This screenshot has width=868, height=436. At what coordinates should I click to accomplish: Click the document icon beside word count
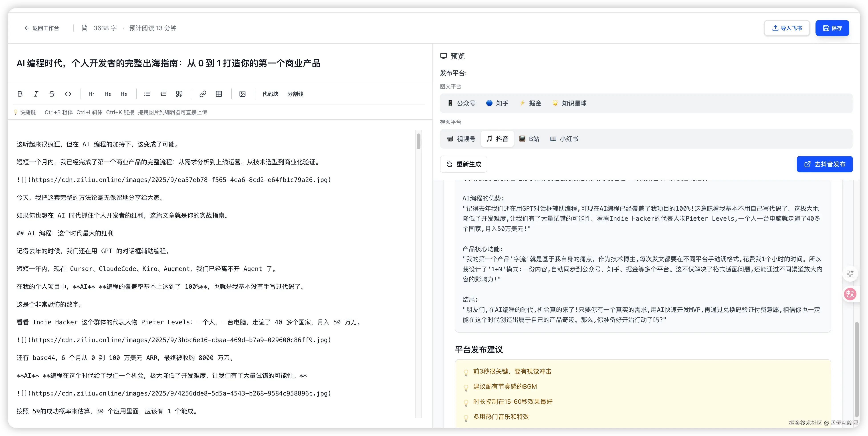point(85,28)
